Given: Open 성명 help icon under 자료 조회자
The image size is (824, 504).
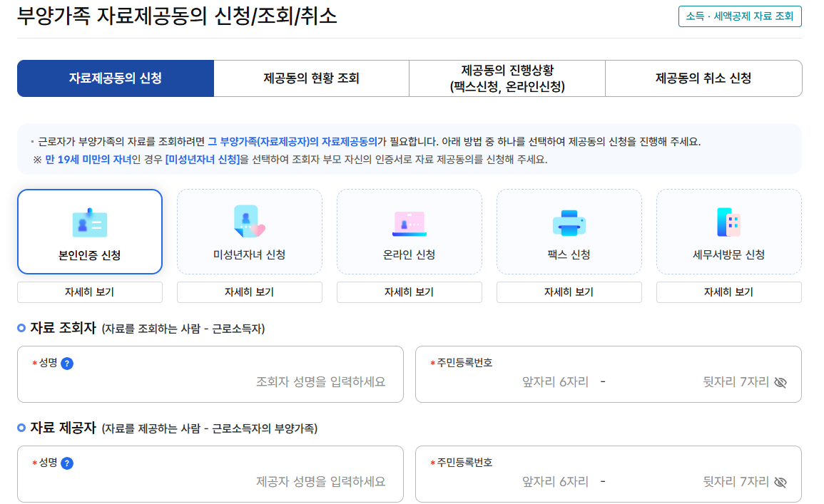Looking at the screenshot, I should (67, 364).
